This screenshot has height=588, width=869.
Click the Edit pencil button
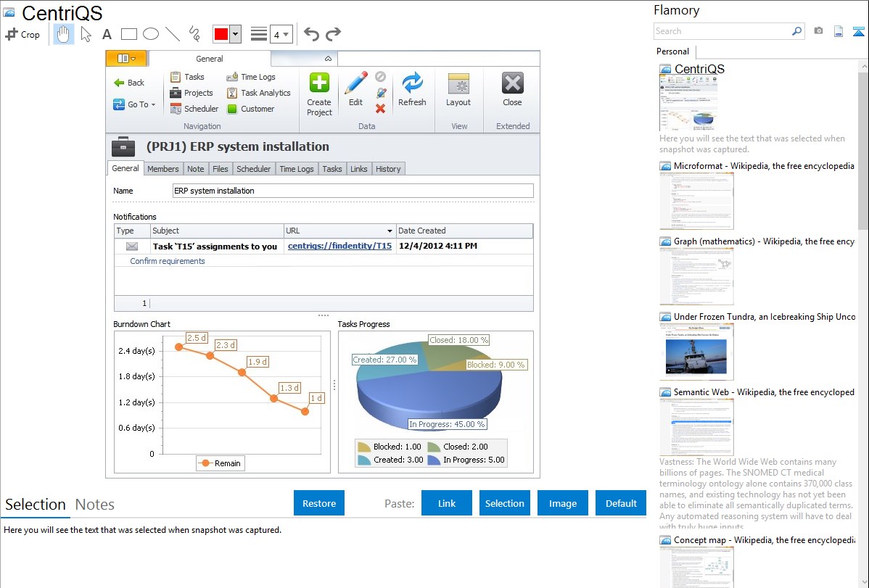(356, 89)
